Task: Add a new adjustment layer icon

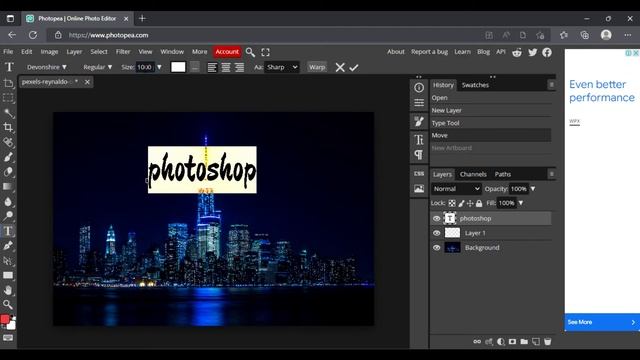Action: (501, 342)
